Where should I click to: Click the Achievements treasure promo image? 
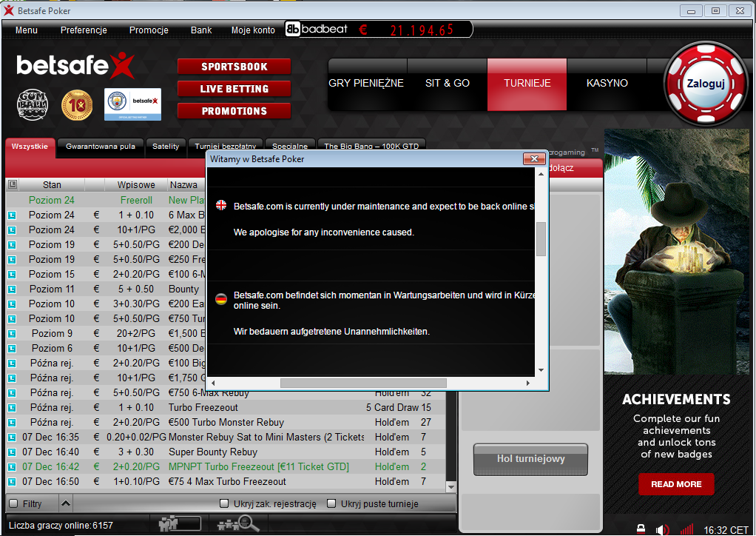coord(677,252)
